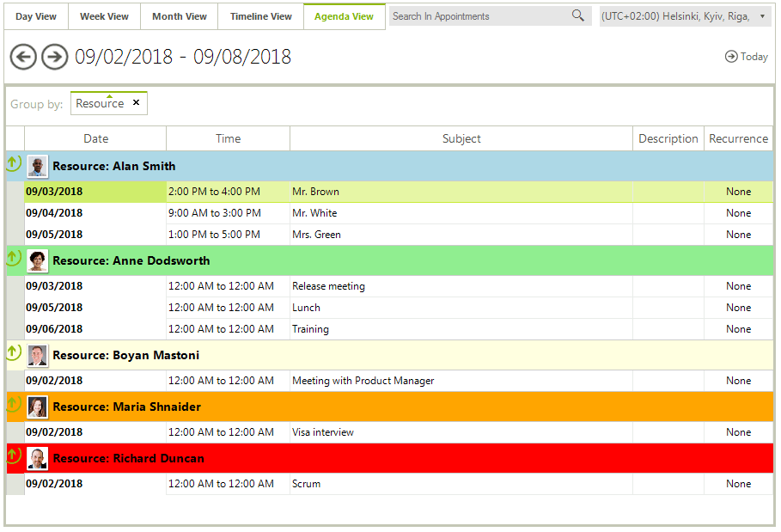The width and height of the screenshot is (781, 532).
Task: Navigate forward using the right circular arrow
Action: click(54, 57)
